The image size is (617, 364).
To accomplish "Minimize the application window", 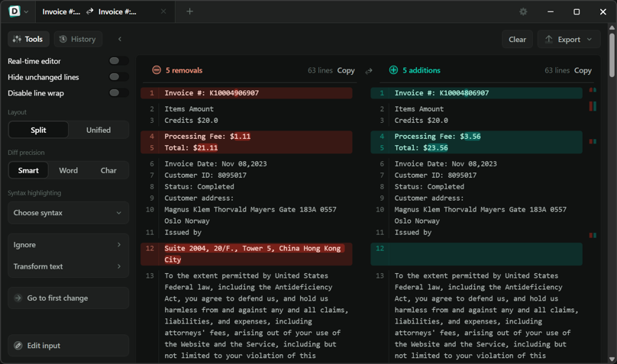I will 551,11.
